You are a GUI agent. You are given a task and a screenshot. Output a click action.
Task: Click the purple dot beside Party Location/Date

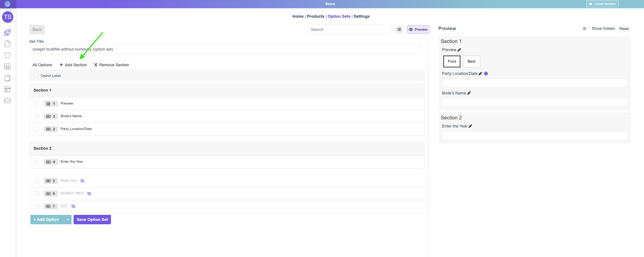486,74
